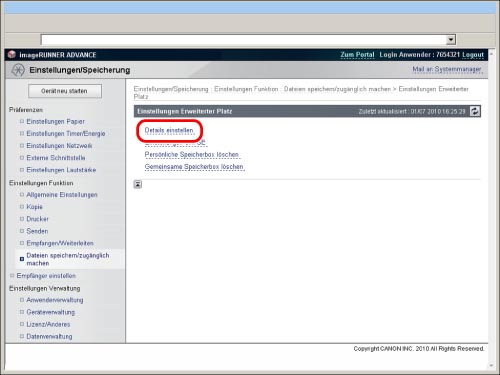Image resolution: width=500 pixels, height=375 pixels.
Task: Open Mail an Systemmanager link
Action: click(x=447, y=69)
